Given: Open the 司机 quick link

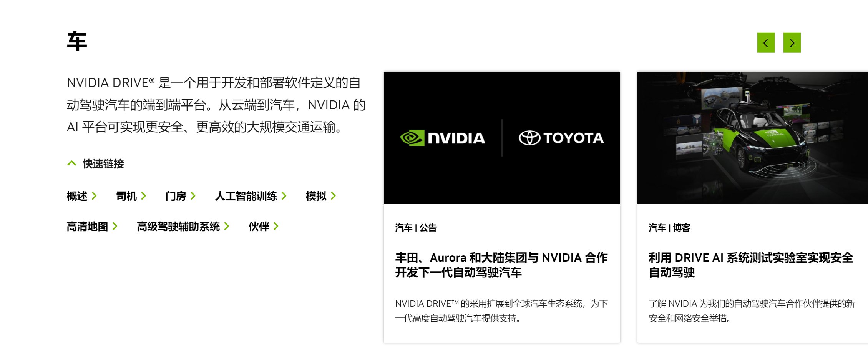Looking at the screenshot, I should pos(131,196).
